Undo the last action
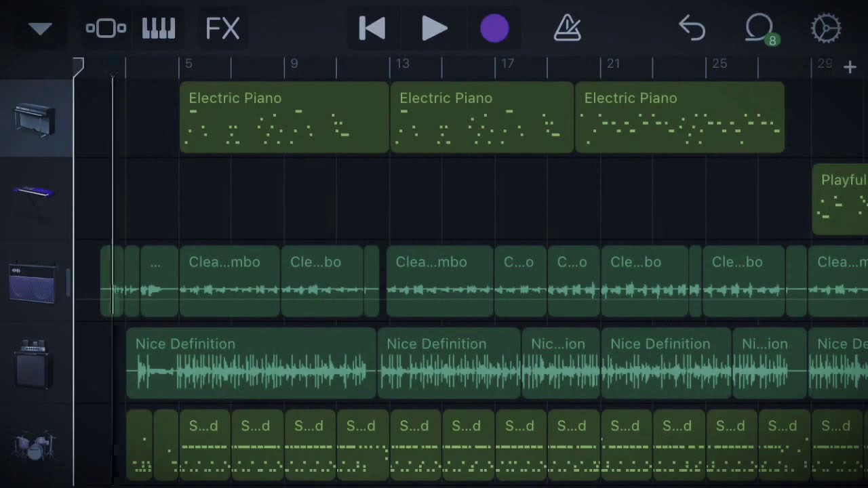868x488 pixels. [x=692, y=28]
